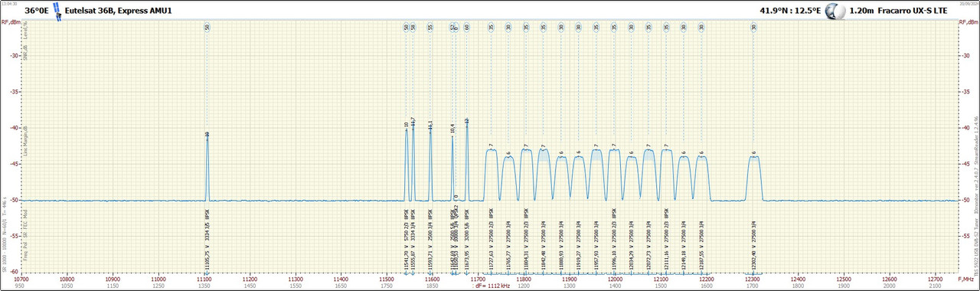The image size is (980, 291).
Task: Click the RF,dBm axis label at top right
Action: point(969,21)
